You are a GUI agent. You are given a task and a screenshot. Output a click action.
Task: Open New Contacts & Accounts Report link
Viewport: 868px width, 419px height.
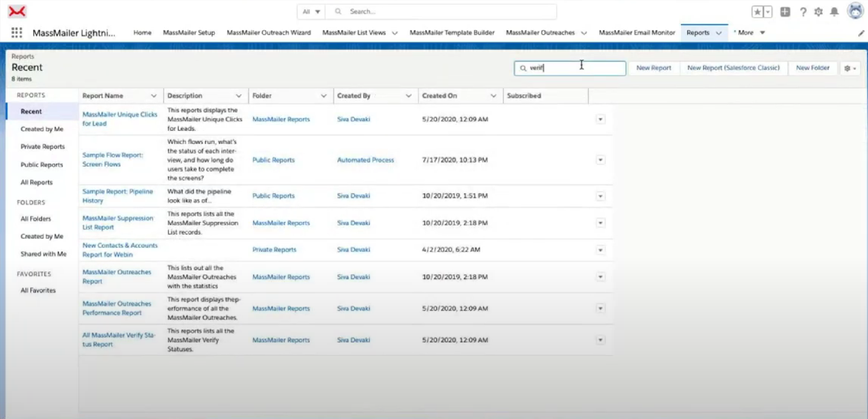(x=120, y=250)
